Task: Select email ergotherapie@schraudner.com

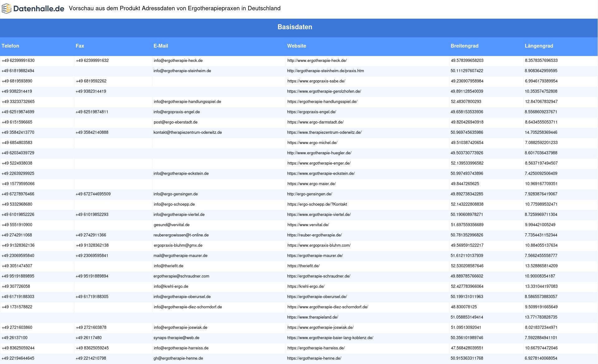Action: coord(181,276)
